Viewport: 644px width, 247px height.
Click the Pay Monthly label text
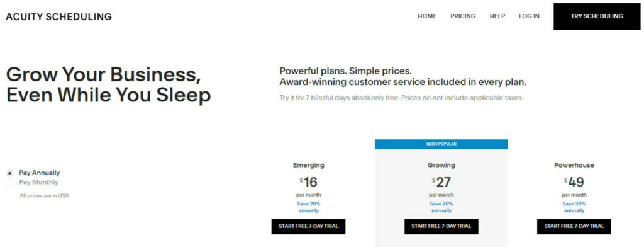point(38,182)
